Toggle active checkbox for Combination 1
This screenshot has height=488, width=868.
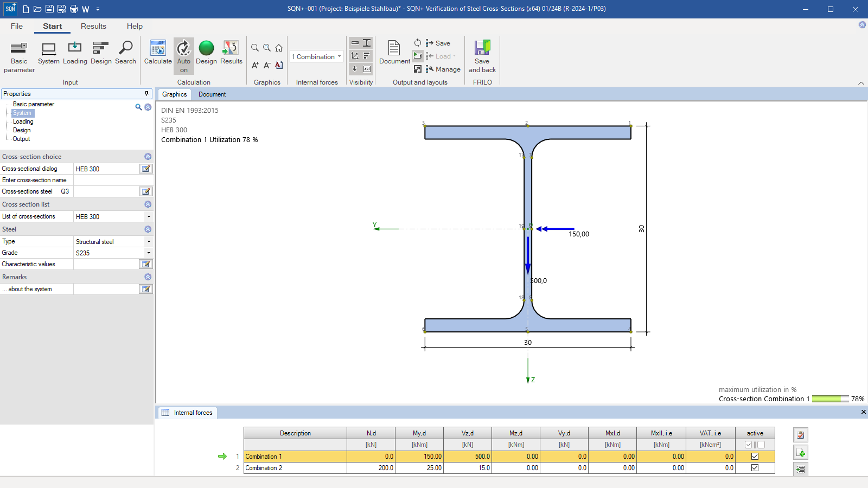[x=755, y=457]
